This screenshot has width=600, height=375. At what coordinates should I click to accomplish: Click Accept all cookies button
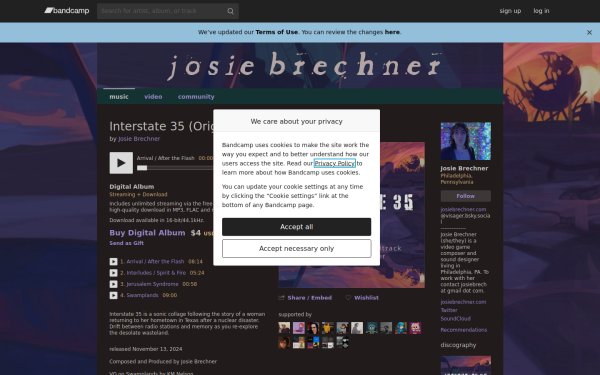297,227
